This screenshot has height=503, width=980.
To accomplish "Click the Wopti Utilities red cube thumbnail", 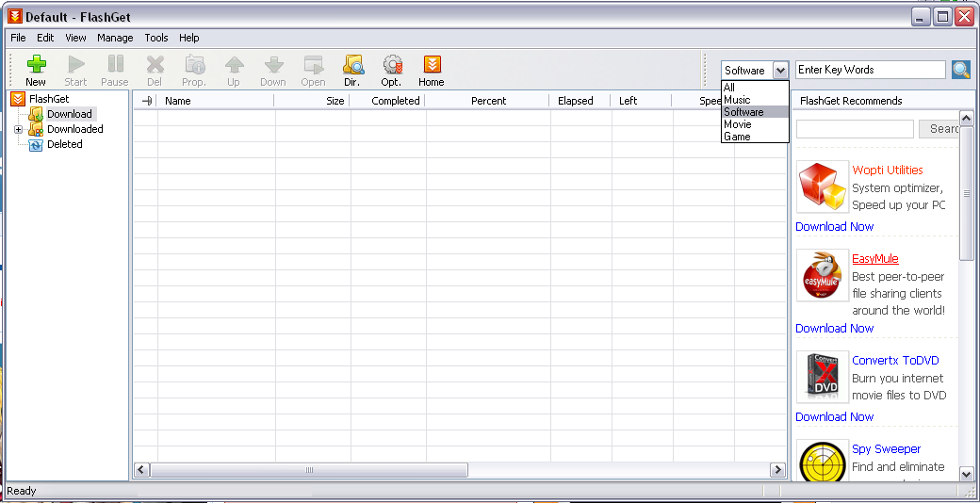I will (x=823, y=187).
